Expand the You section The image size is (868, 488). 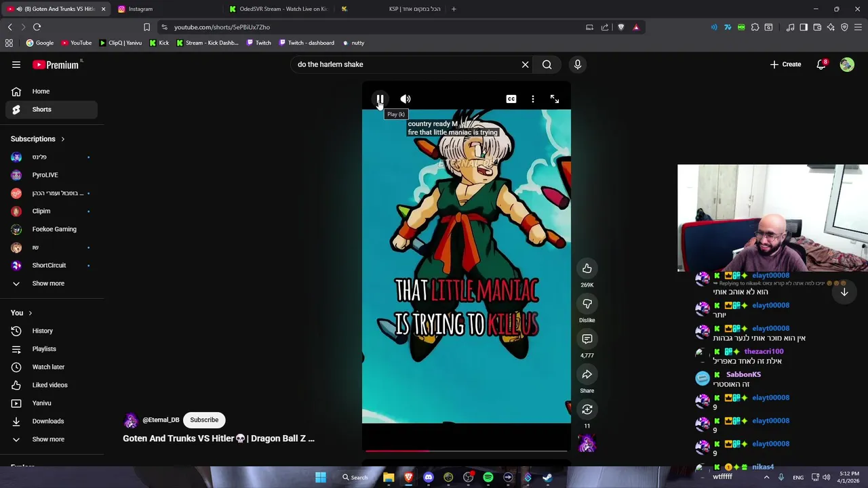coord(22,313)
